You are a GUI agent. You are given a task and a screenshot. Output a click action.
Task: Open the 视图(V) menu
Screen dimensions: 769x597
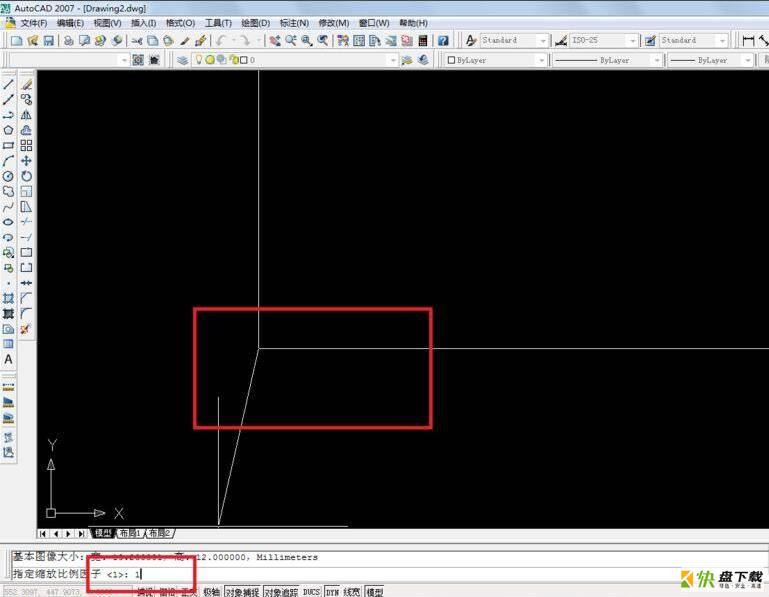(x=107, y=23)
